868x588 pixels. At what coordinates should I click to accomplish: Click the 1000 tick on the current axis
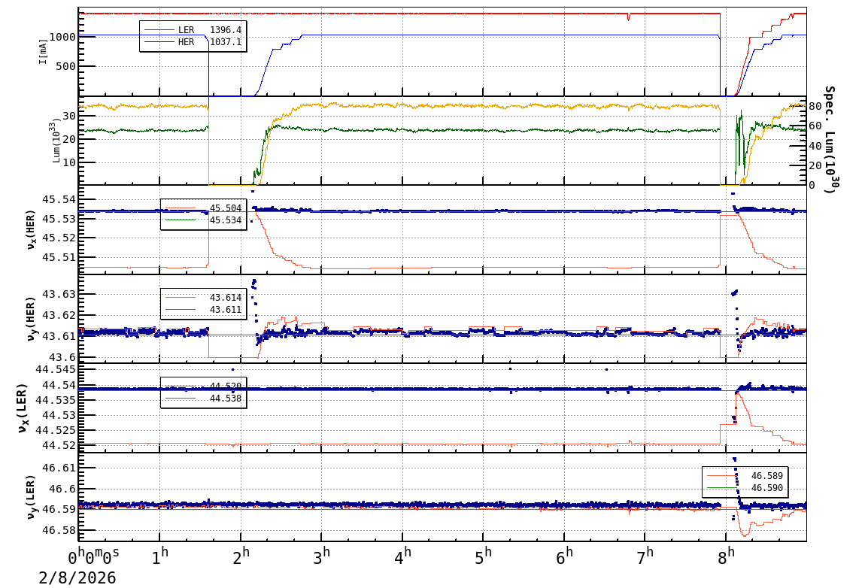pos(62,37)
